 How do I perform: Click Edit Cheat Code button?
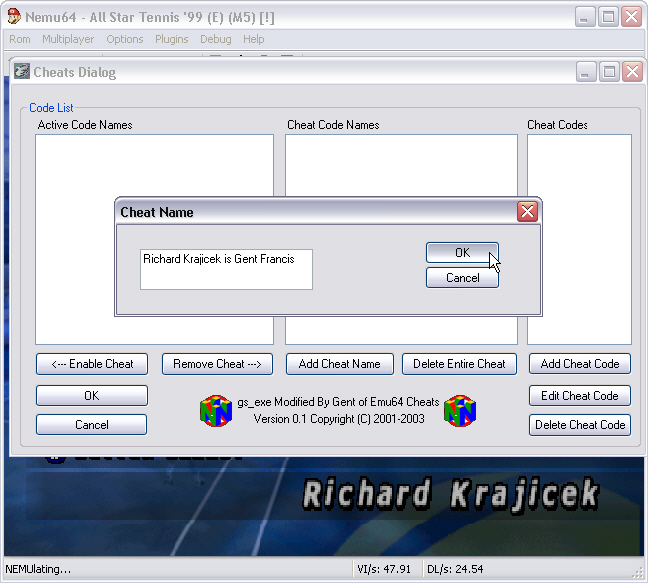coord(580,396)
